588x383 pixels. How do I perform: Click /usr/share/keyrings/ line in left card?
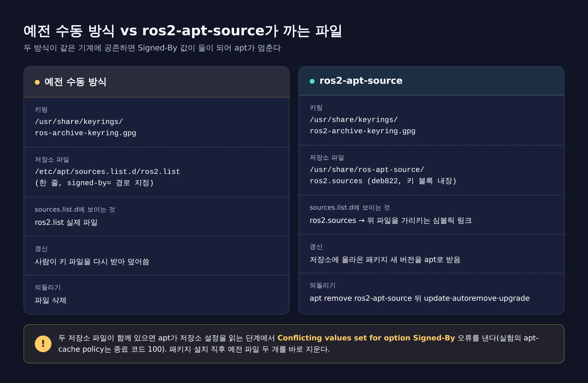[79, 121]
